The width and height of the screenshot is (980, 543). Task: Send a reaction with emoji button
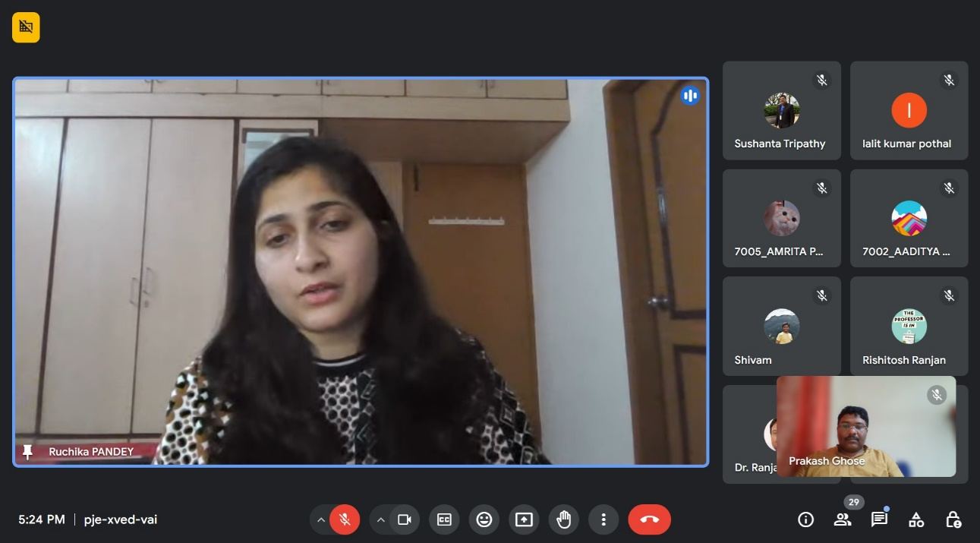tap(484, 519)
